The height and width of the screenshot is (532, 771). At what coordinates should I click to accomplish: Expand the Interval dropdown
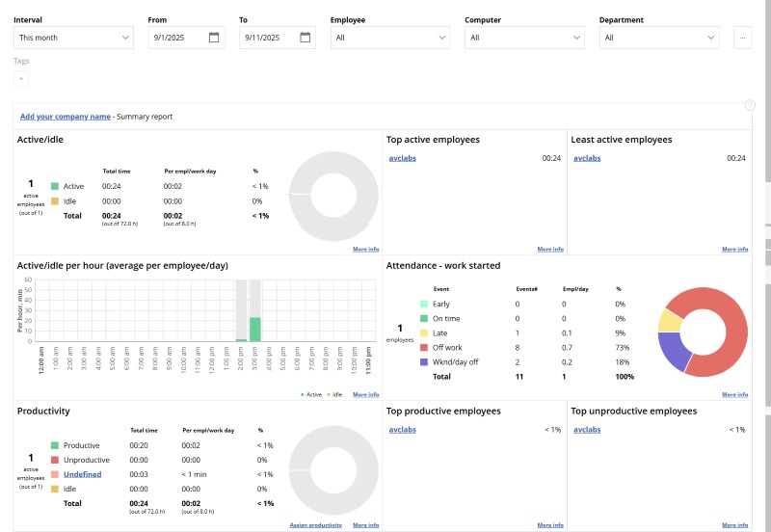[73, 38]
